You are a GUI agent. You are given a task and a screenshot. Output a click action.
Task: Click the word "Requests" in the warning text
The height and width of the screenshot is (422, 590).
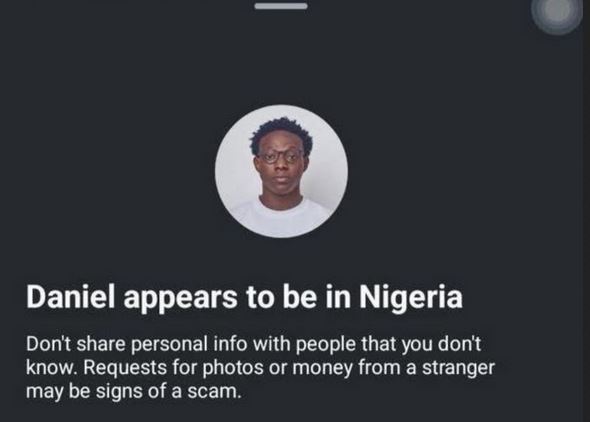tap(125, 369)
